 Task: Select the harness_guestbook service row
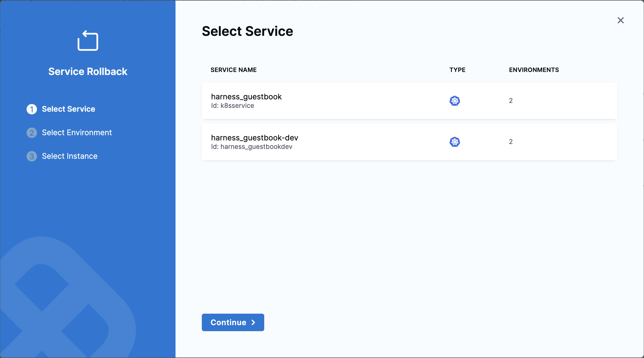[329, 101]
